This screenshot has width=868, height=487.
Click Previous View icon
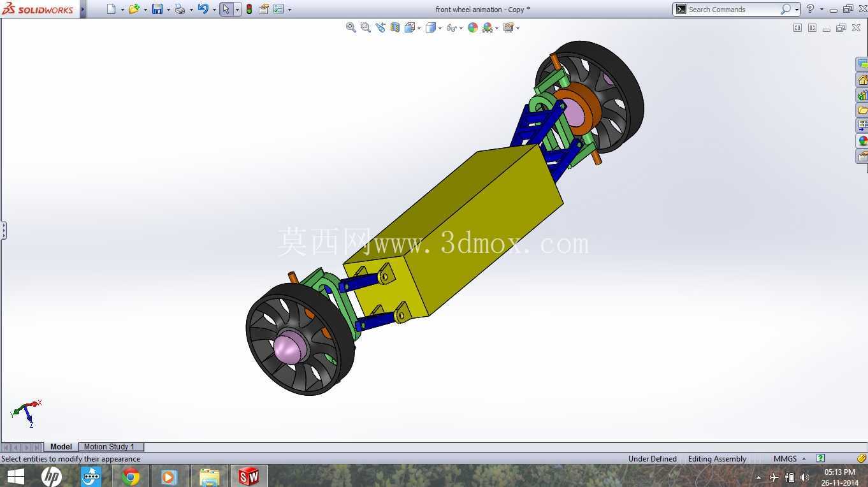(x=380, y=27)
